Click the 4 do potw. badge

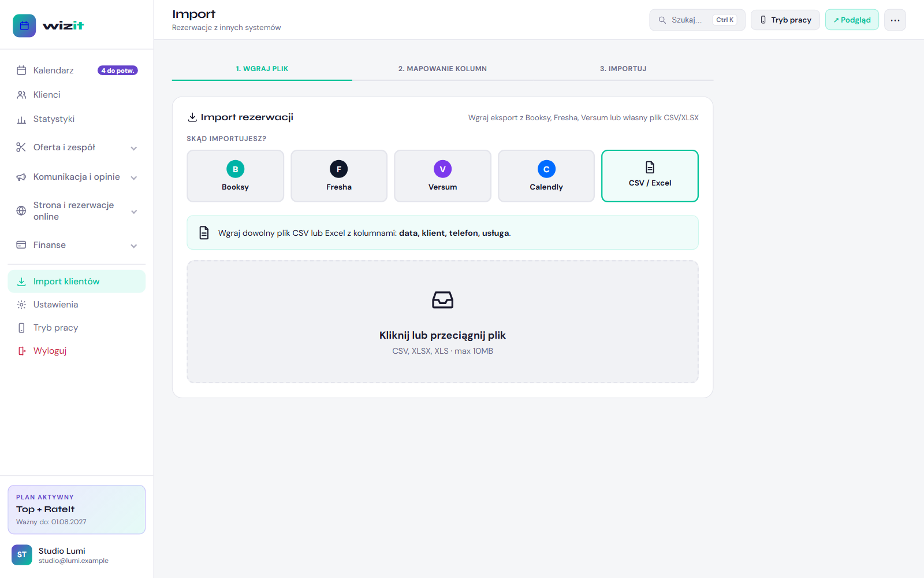coord(118,71)
